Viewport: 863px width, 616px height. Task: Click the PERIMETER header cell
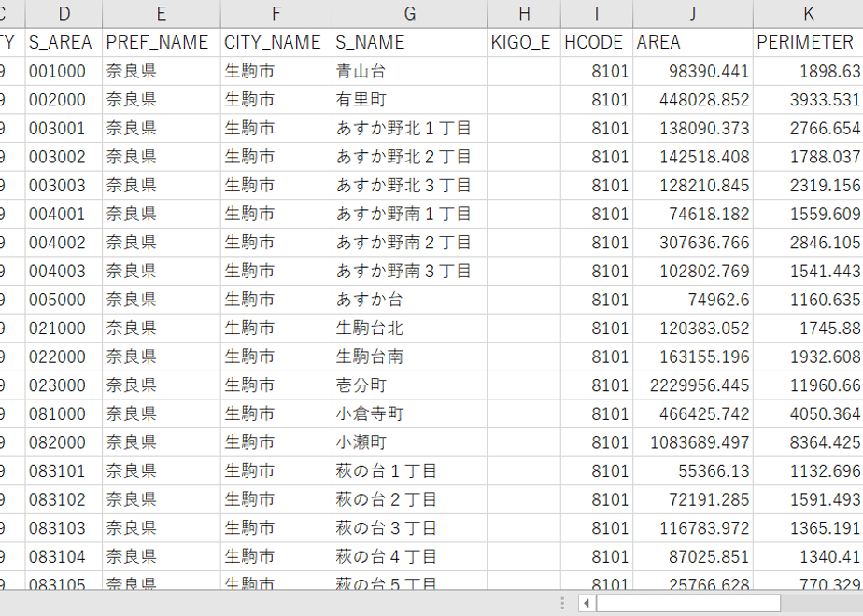[808, 42]
